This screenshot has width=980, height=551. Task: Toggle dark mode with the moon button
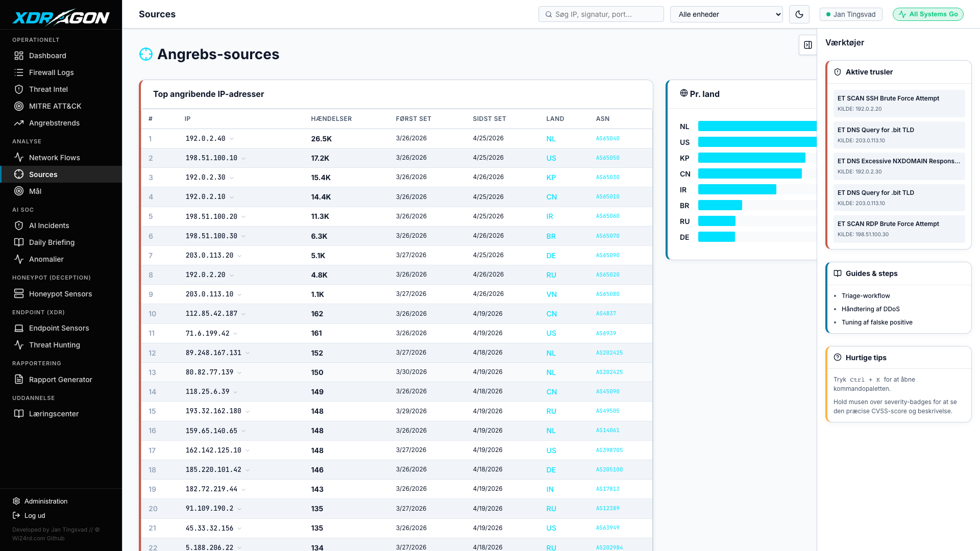coord(799,14)
